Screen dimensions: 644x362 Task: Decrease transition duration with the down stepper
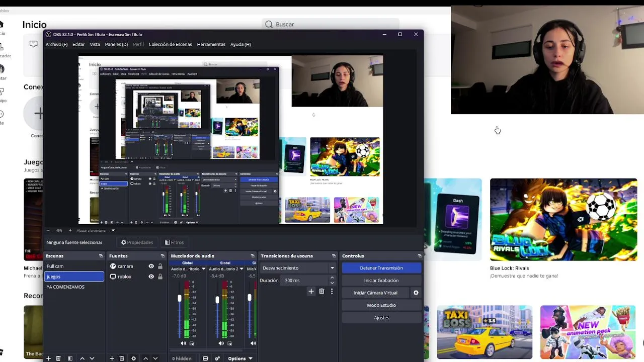point(332,283)
